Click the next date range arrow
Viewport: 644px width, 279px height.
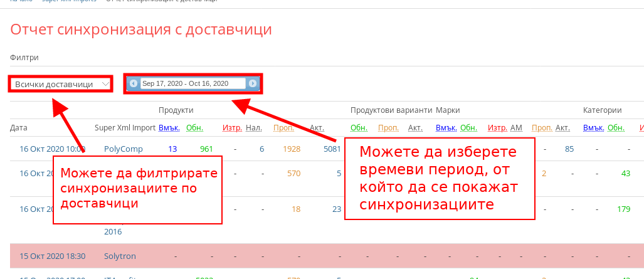tap(252, 83)
